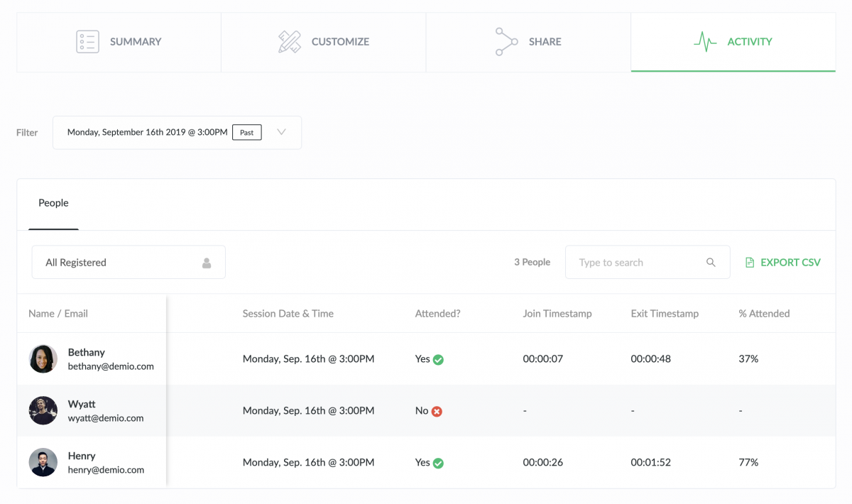Click email bethany@demio.com

111,367
